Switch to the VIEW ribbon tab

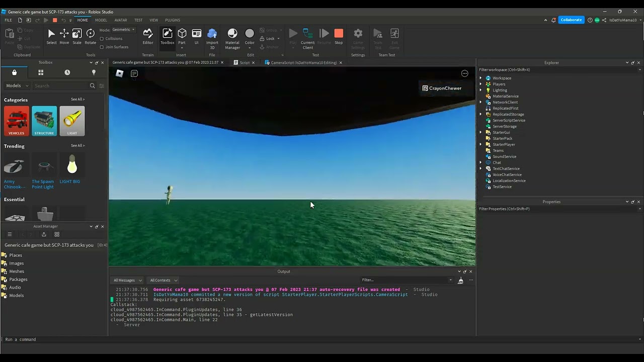[154, 20]
